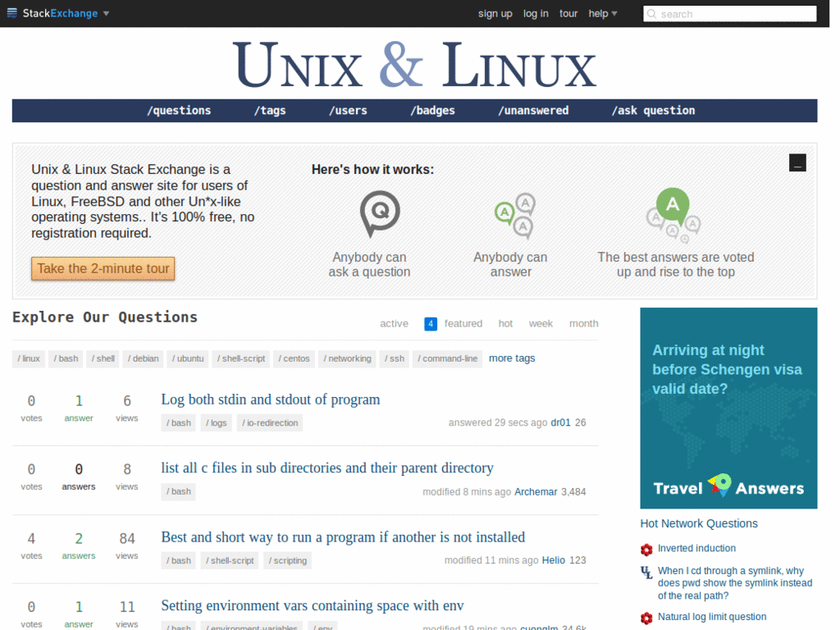Screen dimensions: 840x630
Task: Switch to the featured questions tab
Action: coord(463,323)
